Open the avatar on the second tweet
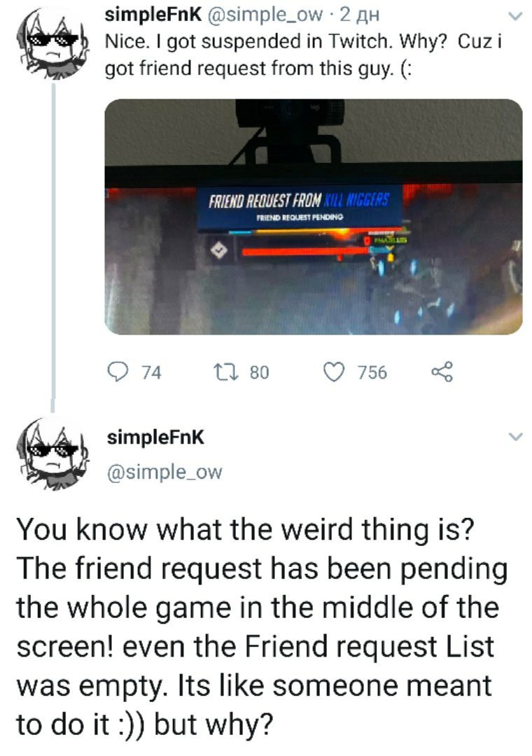Screen dimensions: 532x756 (x=53, y=454)
